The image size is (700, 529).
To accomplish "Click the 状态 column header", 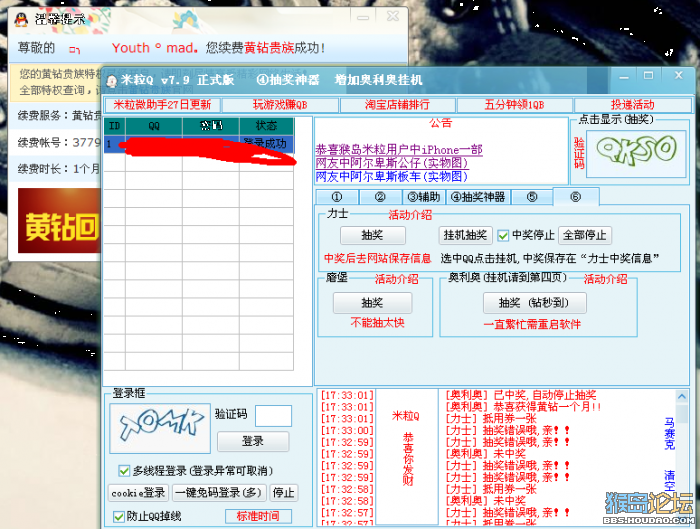I will point(267,126).
